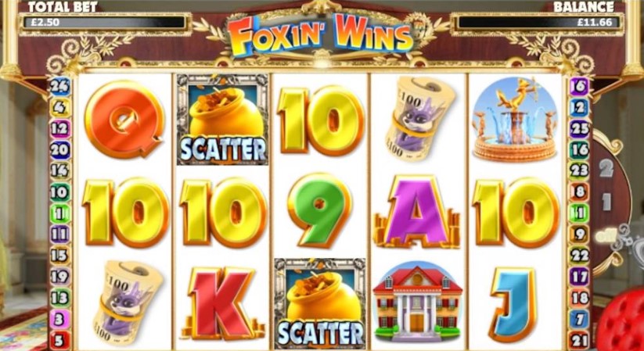Screen dimensions: 644x351
Task: Click the Scatter pot on third reel
Action: [319, 303]
